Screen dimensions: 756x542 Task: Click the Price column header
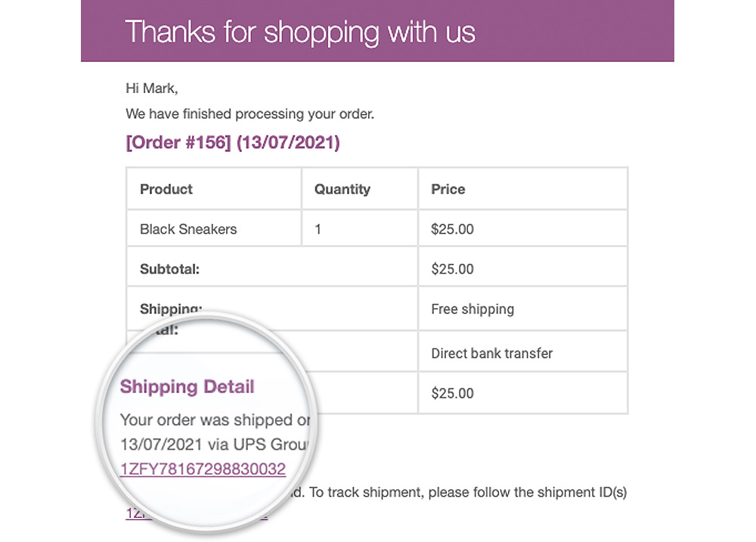(x=523, y=189)
